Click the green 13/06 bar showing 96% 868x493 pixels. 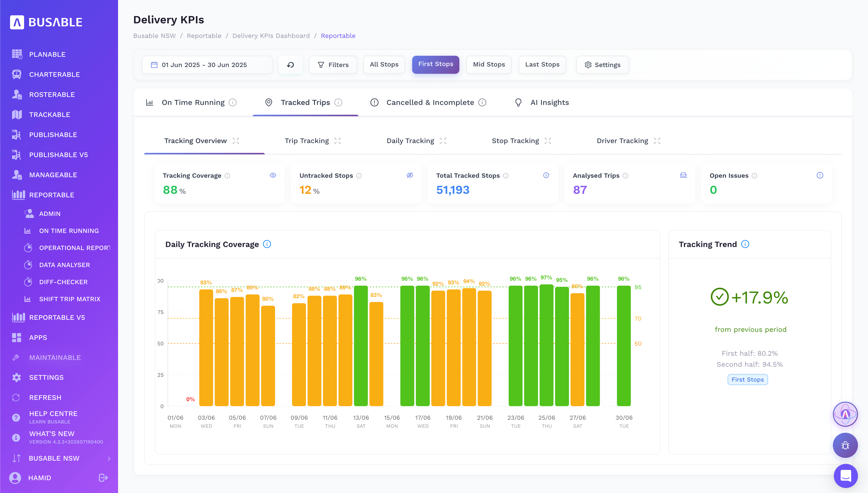click(x=361, y=346)
